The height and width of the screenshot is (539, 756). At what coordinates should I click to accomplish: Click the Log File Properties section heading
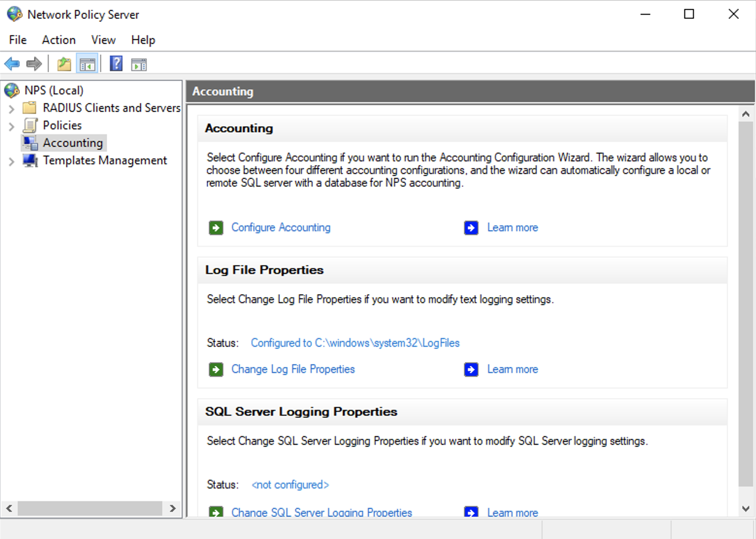[x=264, y=270]
